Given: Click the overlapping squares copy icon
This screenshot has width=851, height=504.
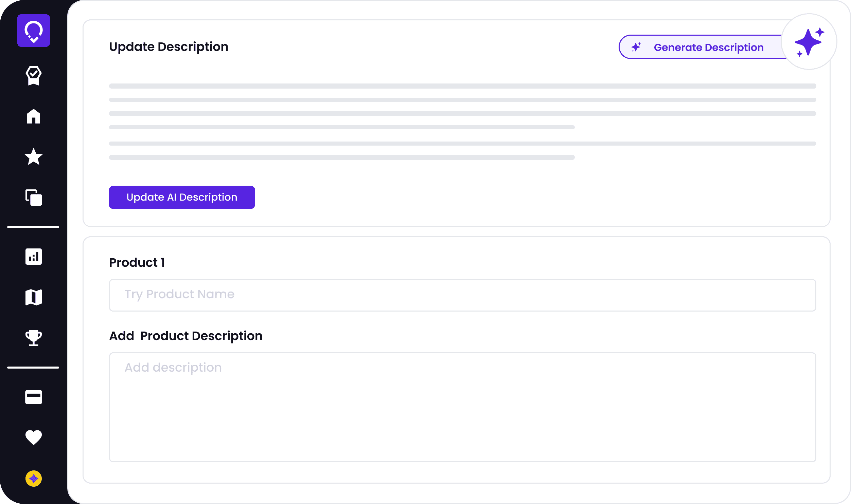Looking at the screenshot, I should tap(34, 197).
